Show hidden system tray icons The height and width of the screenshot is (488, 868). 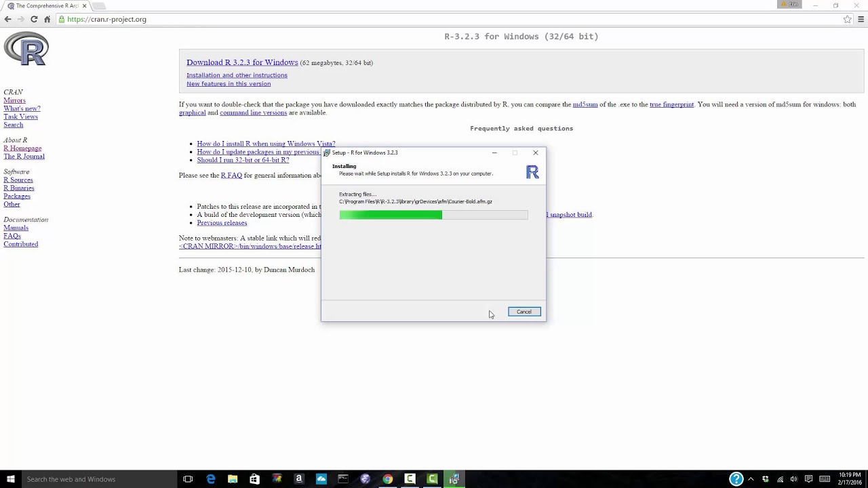pyautogui.click(x=751, y=479)
